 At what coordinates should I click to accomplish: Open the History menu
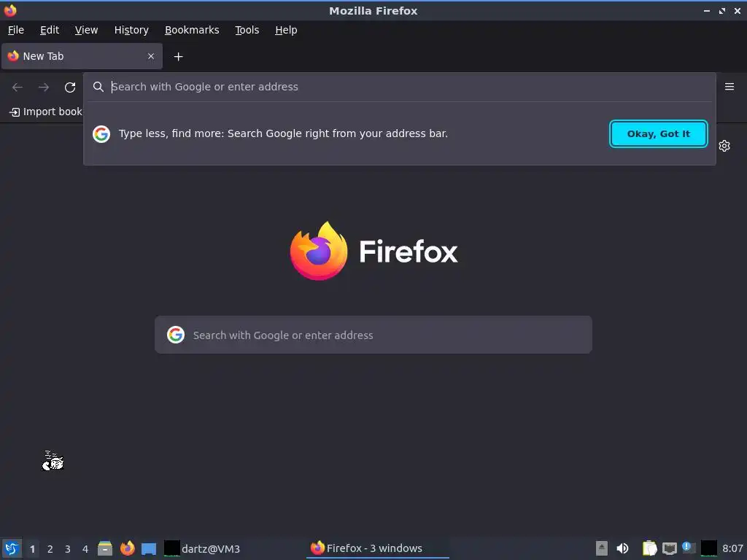point(131,30)
